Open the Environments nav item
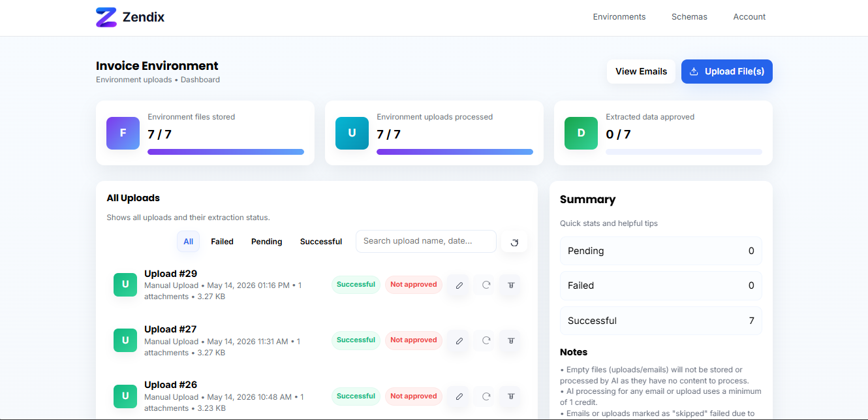 pos(619,17)
